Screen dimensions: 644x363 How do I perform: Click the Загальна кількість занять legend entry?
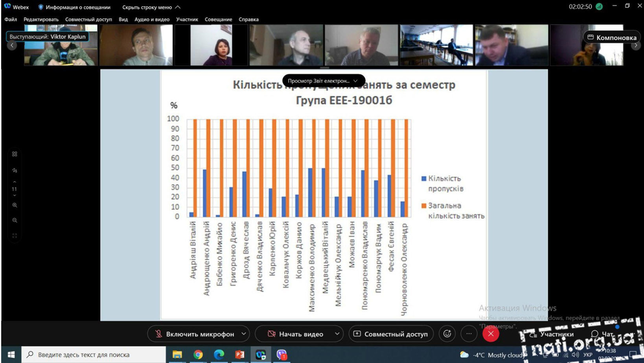pyautogui.click(x=453, y=211)
